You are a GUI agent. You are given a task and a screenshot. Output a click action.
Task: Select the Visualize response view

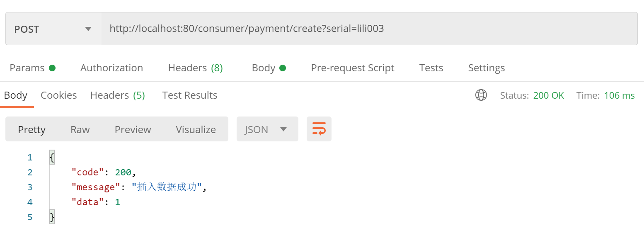tap(196, 129)
